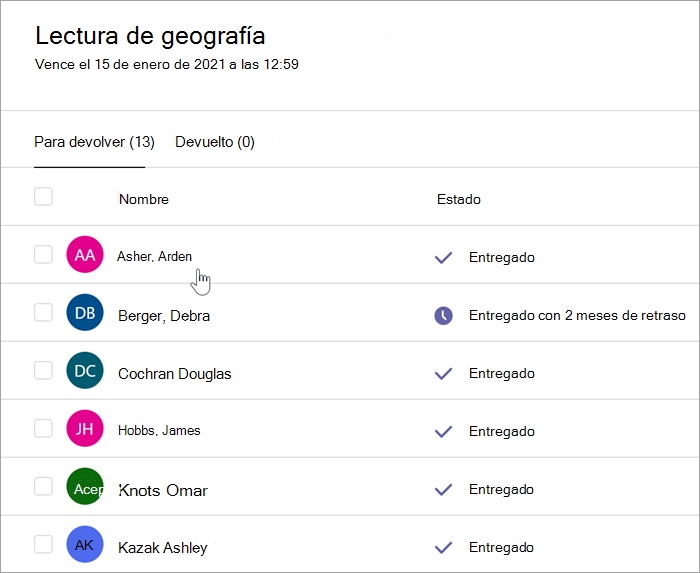
Task: Select the checkbox for Knots Omar
Action: coord(43,486)
